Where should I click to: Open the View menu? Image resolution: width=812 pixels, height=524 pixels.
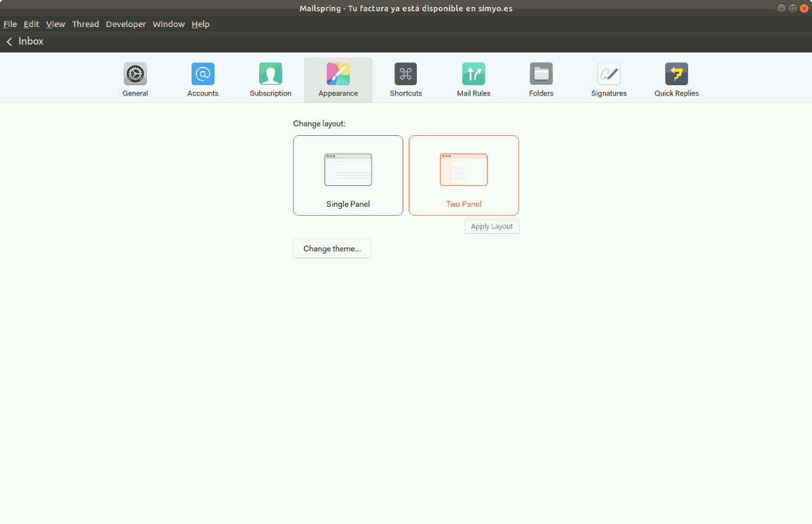(55, 24)
